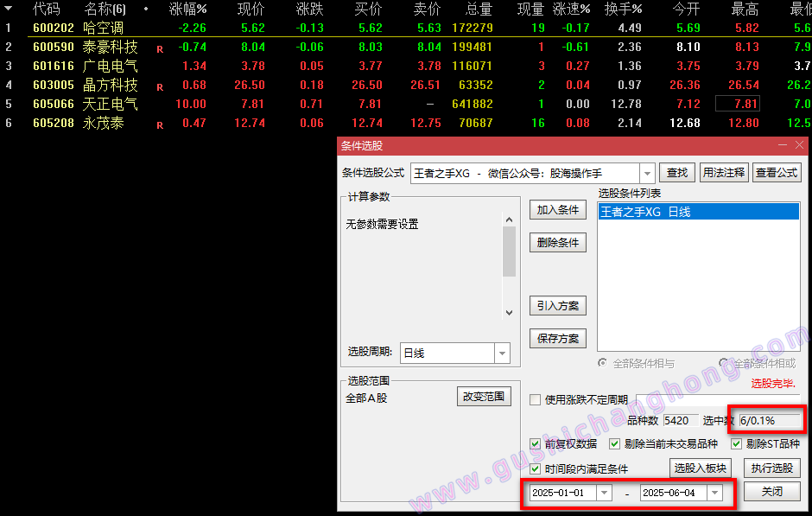This screenshot has width=812, height=516.
Task: Select stock row 605066 天正电气
Action: coord(406,104)
